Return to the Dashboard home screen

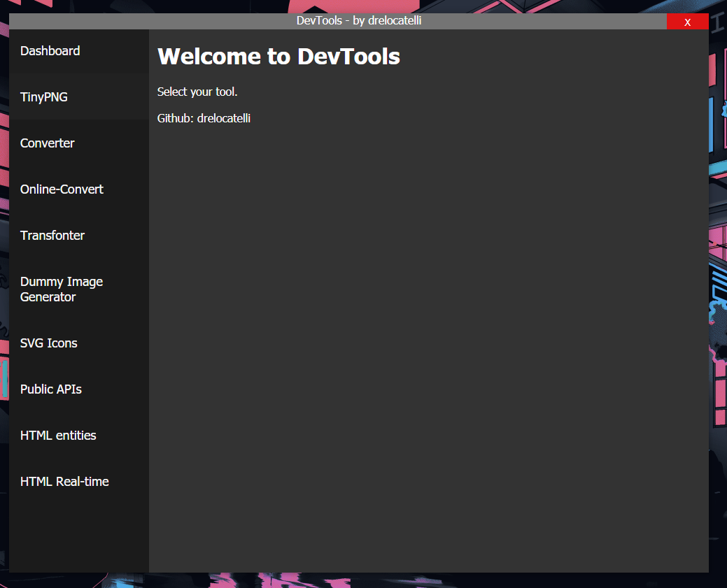(x=50, y=50)
